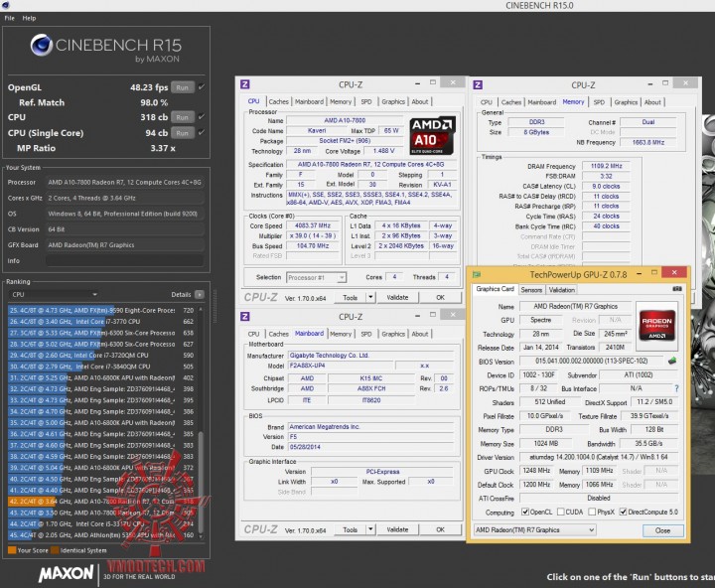Click the GPU-Z title bar app icon
The width and height of the screenshot is (715, 588).
[477, 274]
